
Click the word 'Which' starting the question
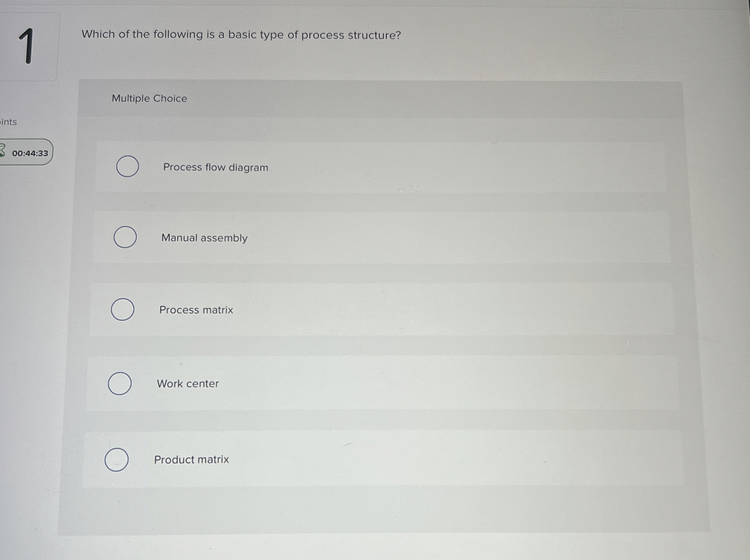click(x=98, y=34)
